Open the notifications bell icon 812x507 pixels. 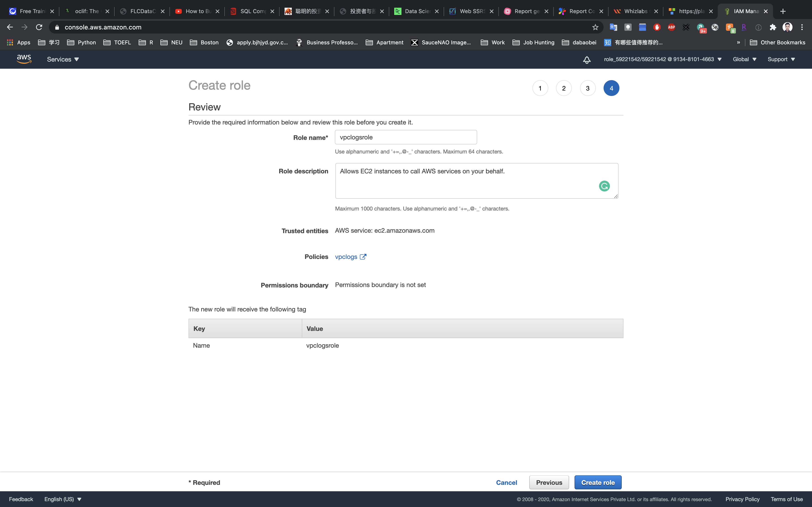pos(587,60)
